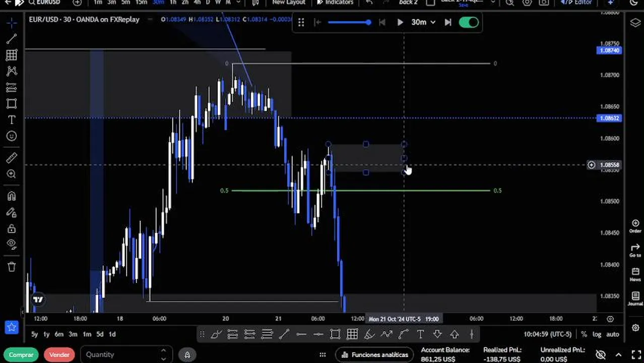Jump replay to start point

[x=317, y=22]
